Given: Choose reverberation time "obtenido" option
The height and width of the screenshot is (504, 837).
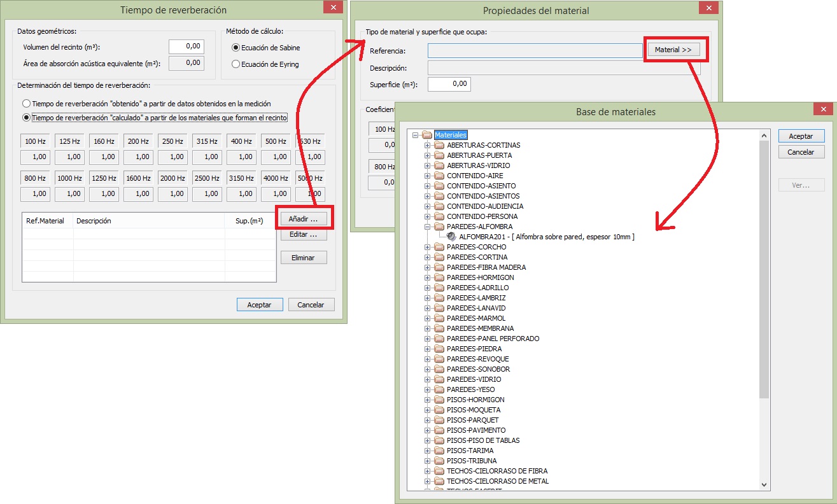Looking at the screenshot, I should 26,103.
